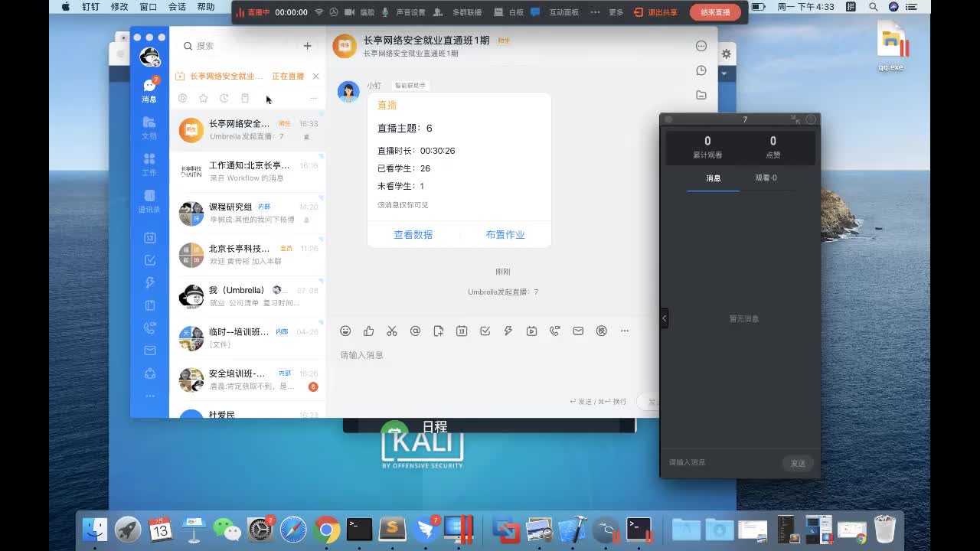980x551 pixels.
Task: Expand the conversation filter ellipsis menu
Action: pos(313,98)
